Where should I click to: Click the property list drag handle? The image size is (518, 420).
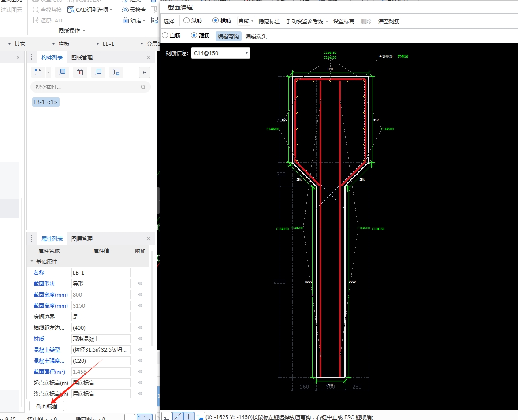(x=31, y=238)
